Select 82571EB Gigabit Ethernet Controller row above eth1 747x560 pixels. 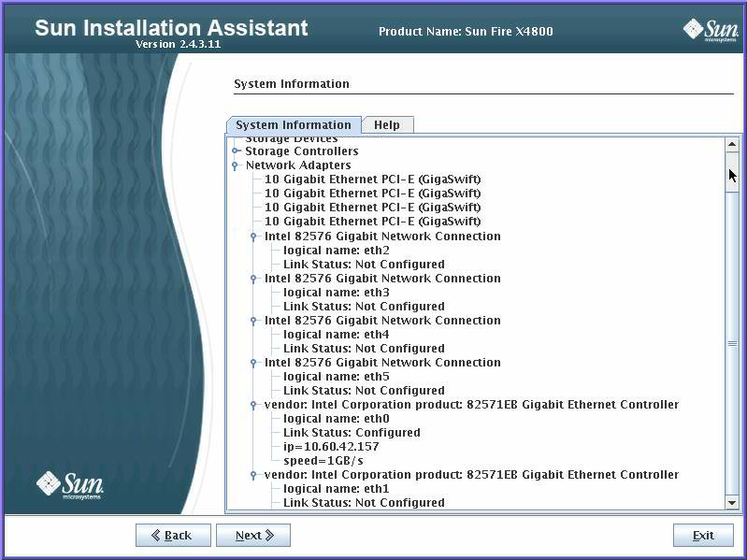[x=471, y=475]
